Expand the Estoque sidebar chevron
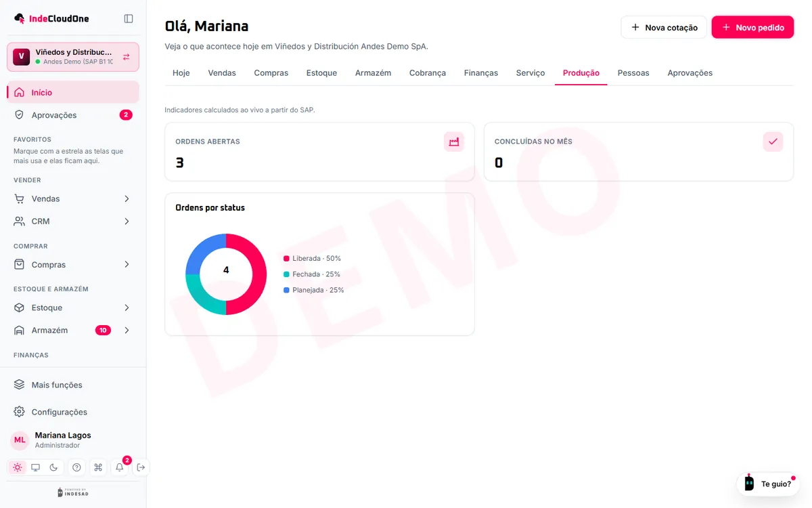This screenshot has width=812, height=508. point(127,308)
